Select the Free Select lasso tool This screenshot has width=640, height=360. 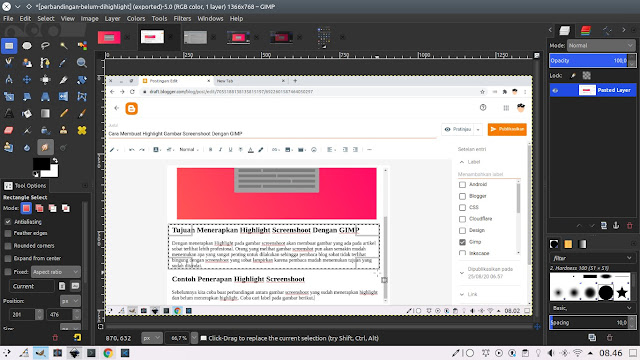45,46
